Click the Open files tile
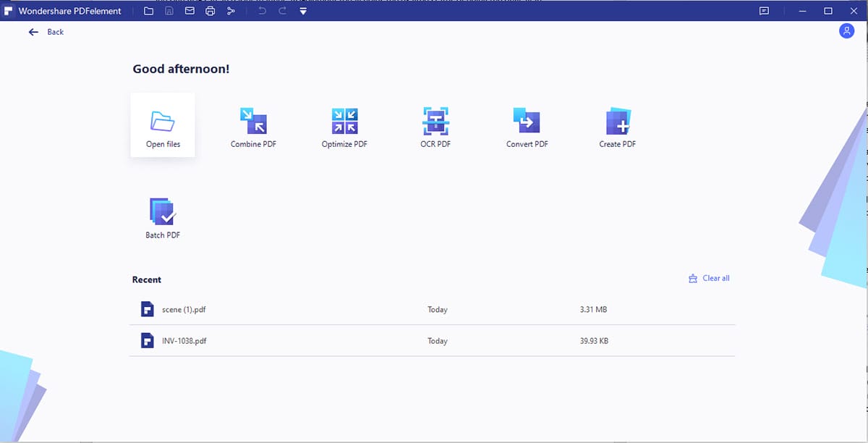This screenshot has height=443, width=868. pyautogui.click(x=163, y=125)
